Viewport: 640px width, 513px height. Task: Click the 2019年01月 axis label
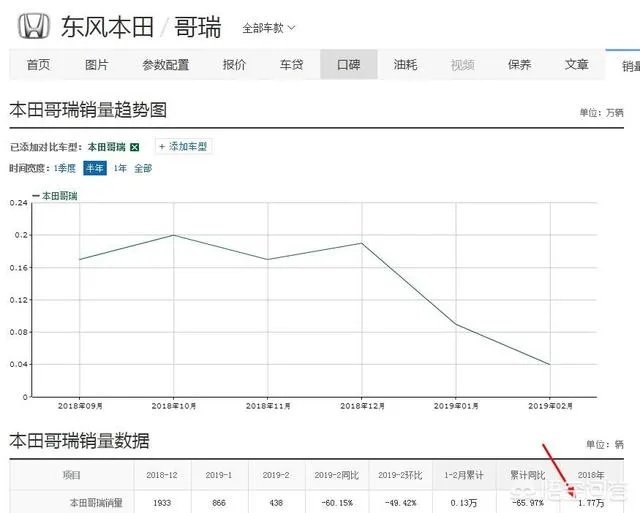pyautogui.click(x=456, y=406)
